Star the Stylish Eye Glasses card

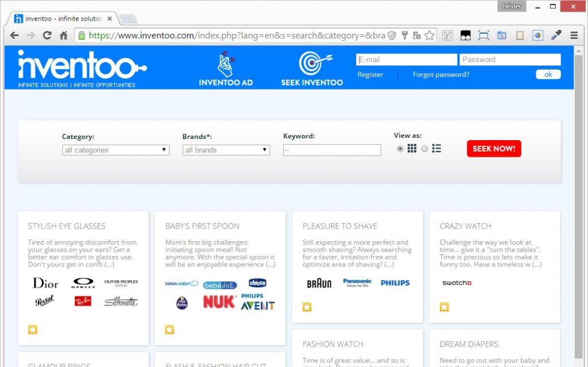tap(32, 329)
